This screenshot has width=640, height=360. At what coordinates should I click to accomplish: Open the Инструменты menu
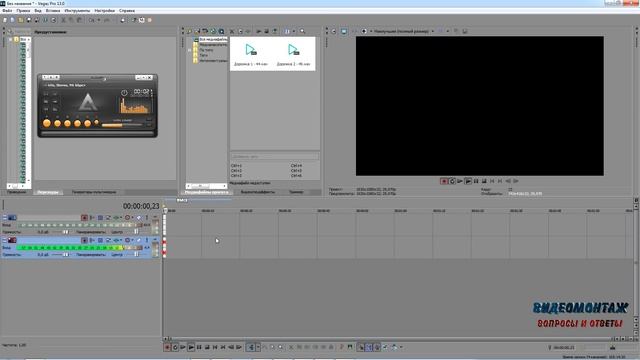pyautogui.click(x=77, y=11)
